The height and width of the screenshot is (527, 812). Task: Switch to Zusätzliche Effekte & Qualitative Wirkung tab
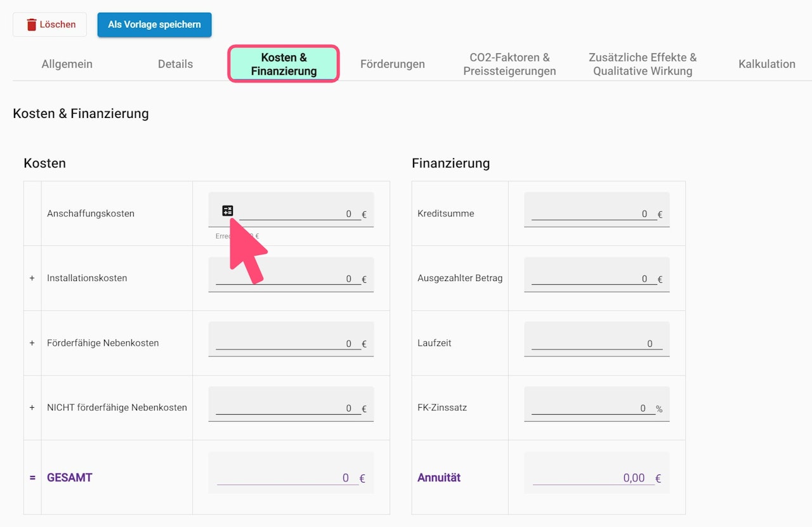tap(642, 64)
